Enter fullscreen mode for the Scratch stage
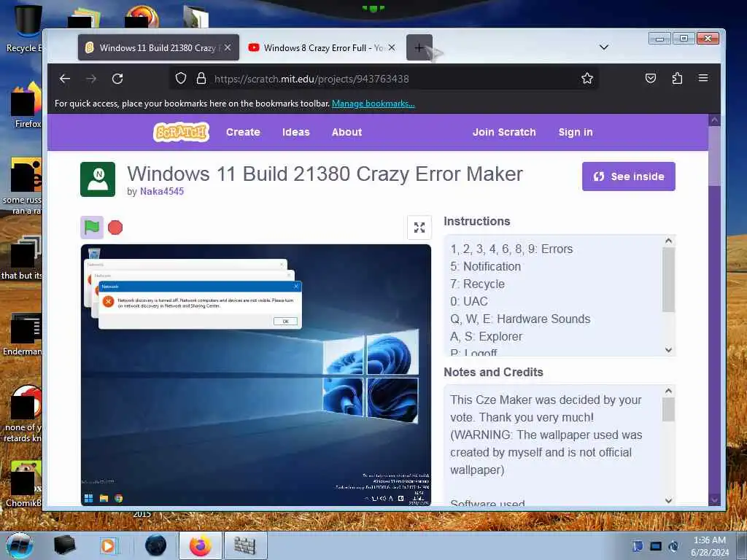Viewport: 747px width, 560px height. tap(419, 227)
